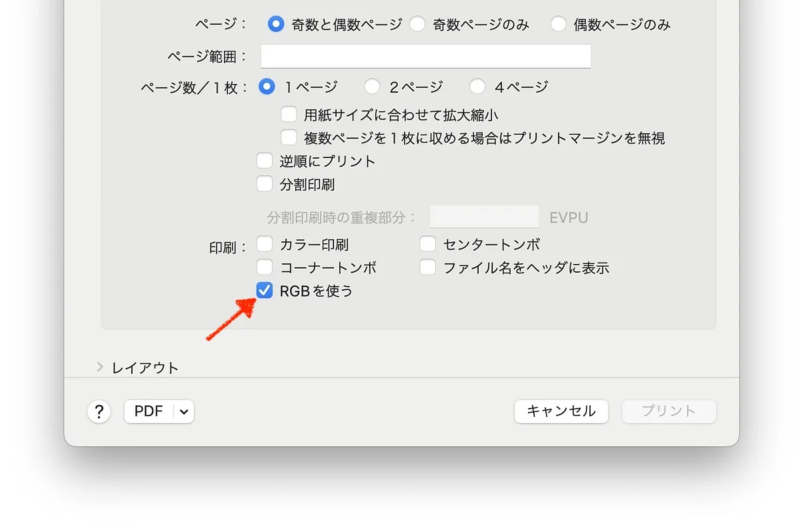Enable the センタートンボ checkbox

(427, 245)
